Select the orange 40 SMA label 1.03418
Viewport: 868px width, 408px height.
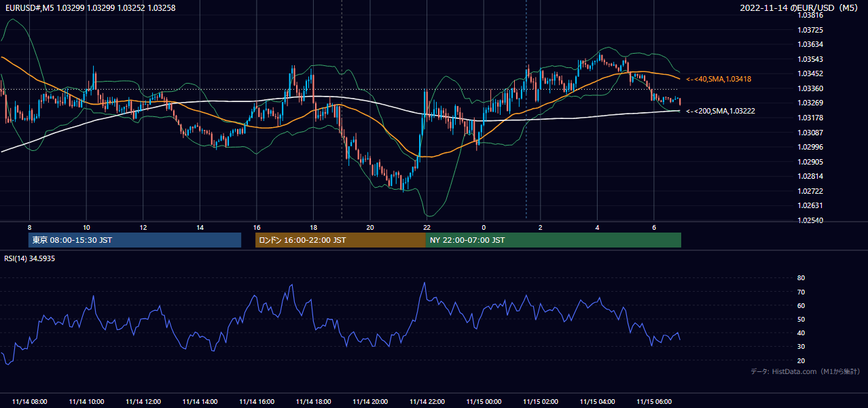click(x=719, y=79)
